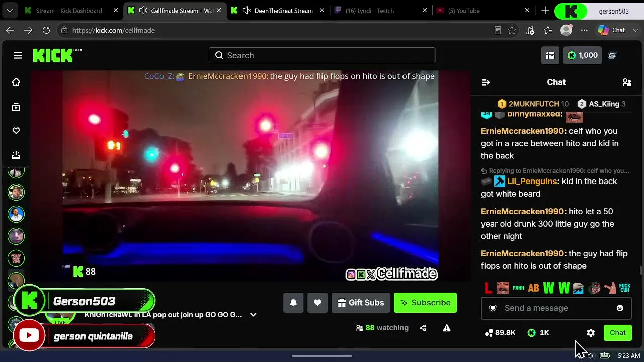Image resolution: width=644 pixels, height=362 pixels.
Task: Open the taskbar clock showing 5:23 AM
Action: pyautogui.click(x=629, y=356)
